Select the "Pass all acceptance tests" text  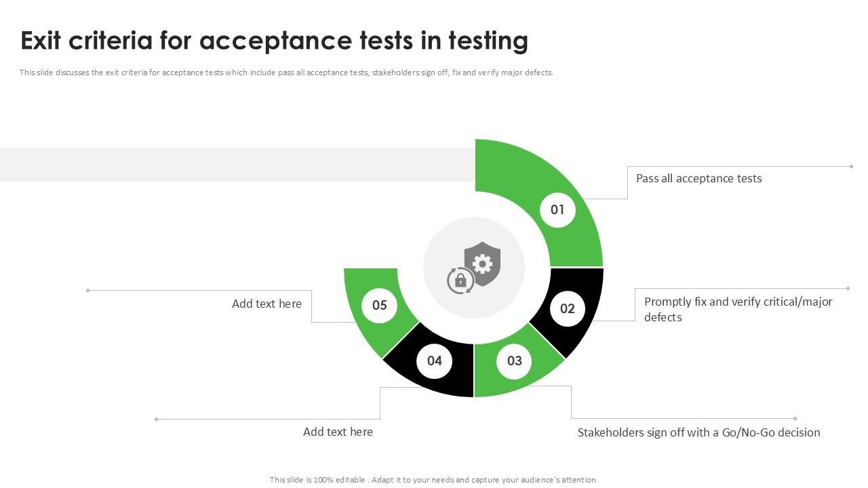[x=698, y=178]
